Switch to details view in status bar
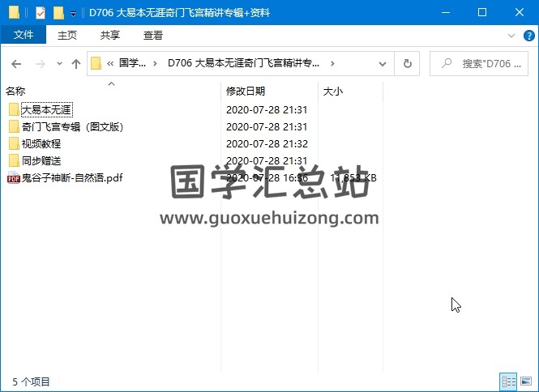Viewport: 539px width, 392px height. click(x=508, y=381)
